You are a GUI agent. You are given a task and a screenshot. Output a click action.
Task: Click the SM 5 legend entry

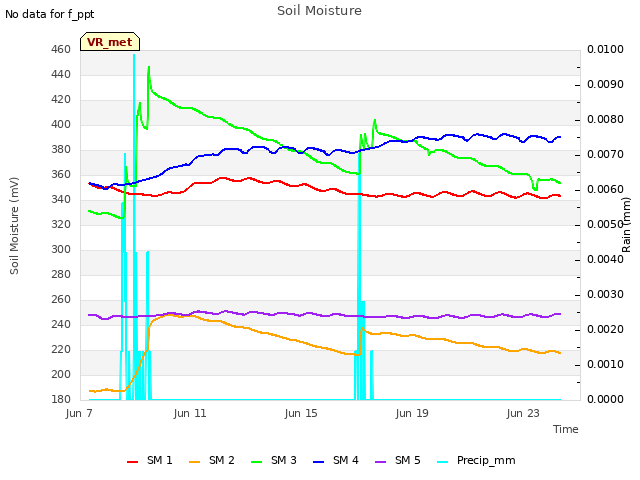(398, 460)
